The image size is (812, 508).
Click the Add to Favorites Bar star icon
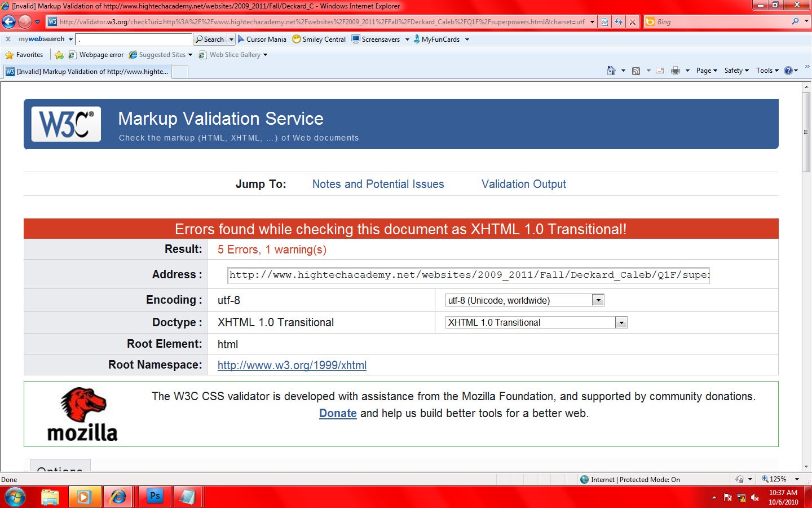point(59,55)
